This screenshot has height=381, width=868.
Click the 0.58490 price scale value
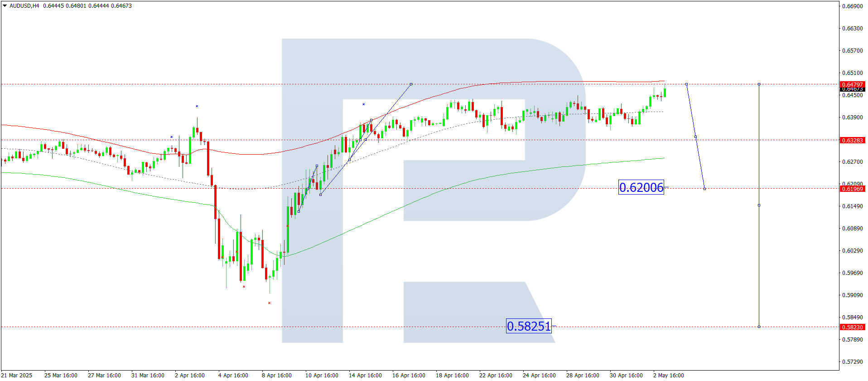tap(852, 317)
